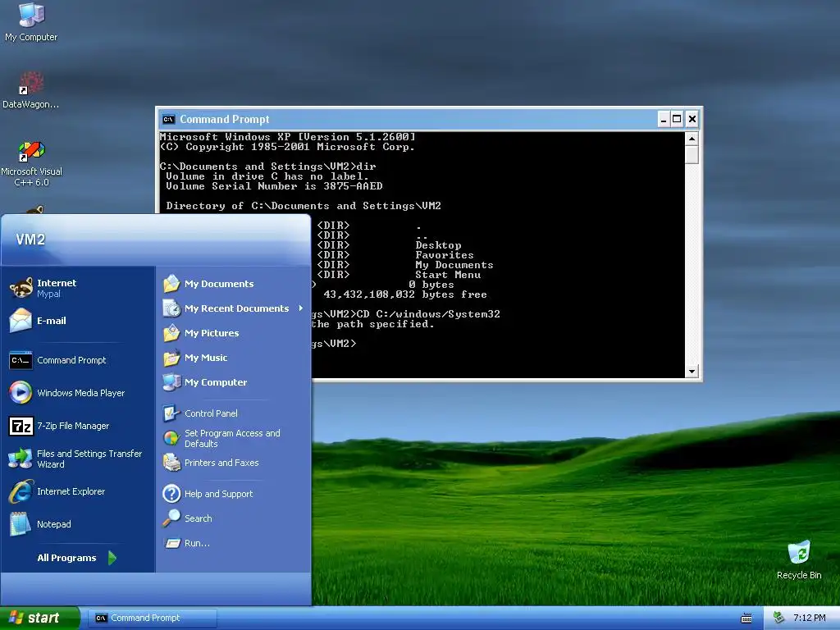Click the 'Microsoft Windows XP [Version 5.1.2600]' line

pyautogui.click(x=288, y=137)
